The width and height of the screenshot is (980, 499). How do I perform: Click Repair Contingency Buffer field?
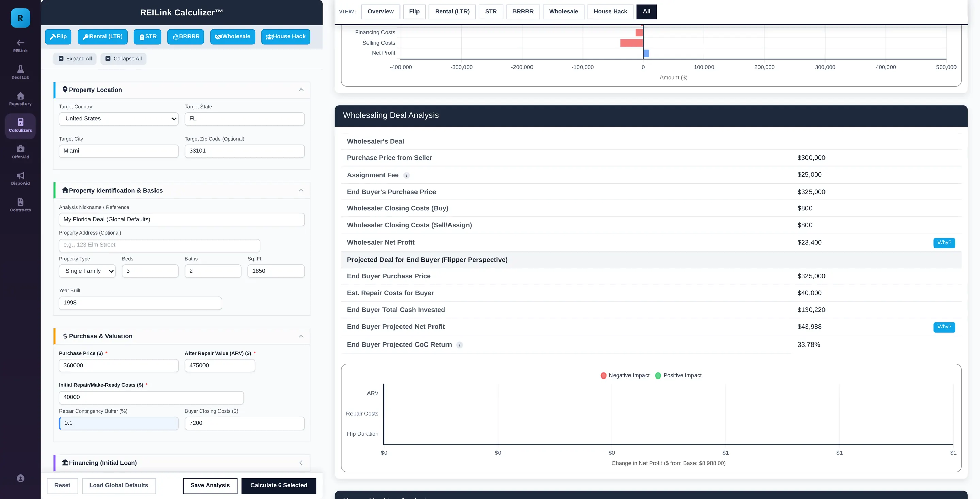(x=119, y=423)
